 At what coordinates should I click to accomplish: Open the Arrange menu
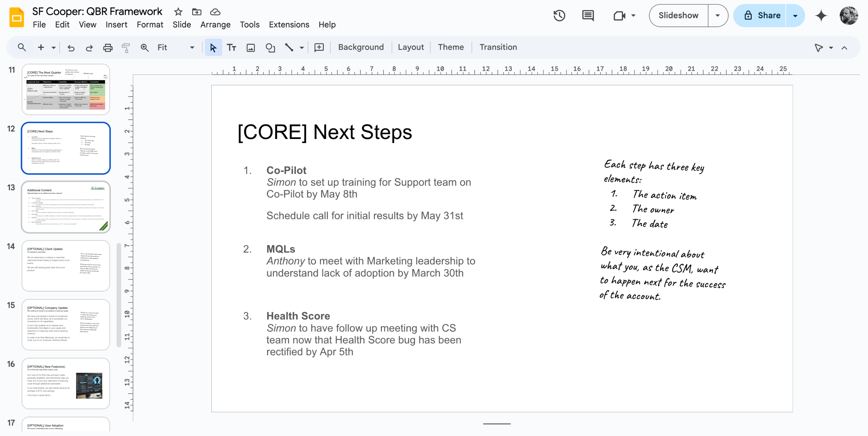[x=215, y=25]
